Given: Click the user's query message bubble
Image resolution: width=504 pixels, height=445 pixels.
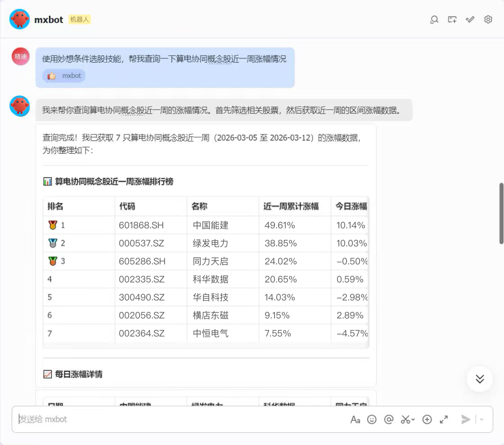Looking at the screenshot, I should point(165,68).
